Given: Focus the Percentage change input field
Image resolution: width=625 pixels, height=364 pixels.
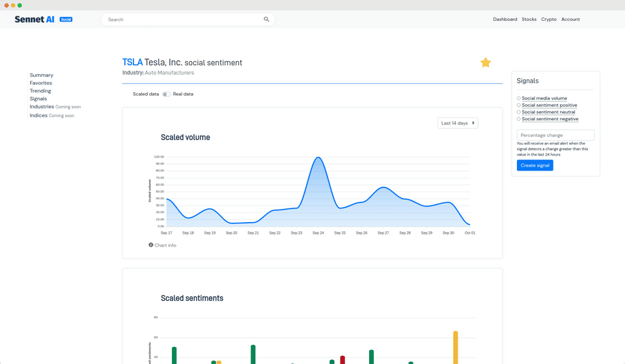Looking at the screenshot, I should coord(555,135).
